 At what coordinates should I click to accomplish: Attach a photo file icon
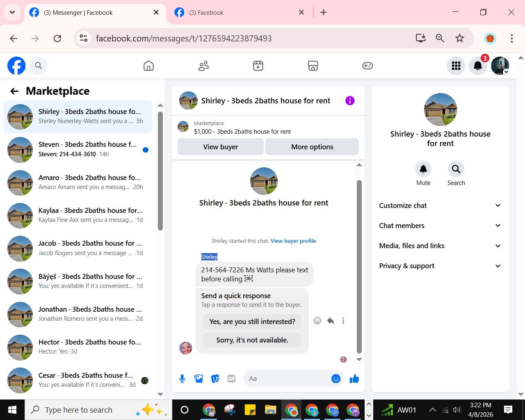[199, 379]
